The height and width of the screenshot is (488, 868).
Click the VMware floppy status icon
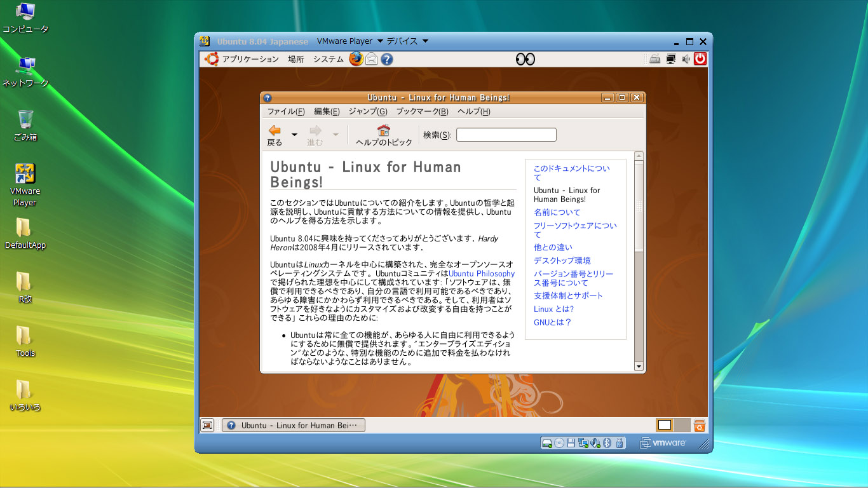tap(571, 443)
